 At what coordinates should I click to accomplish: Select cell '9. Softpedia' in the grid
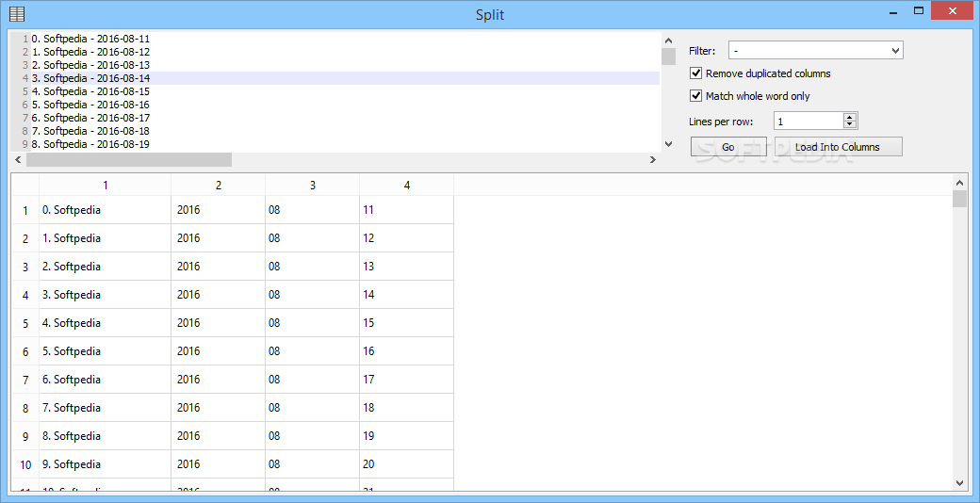(x=105, y=464)
